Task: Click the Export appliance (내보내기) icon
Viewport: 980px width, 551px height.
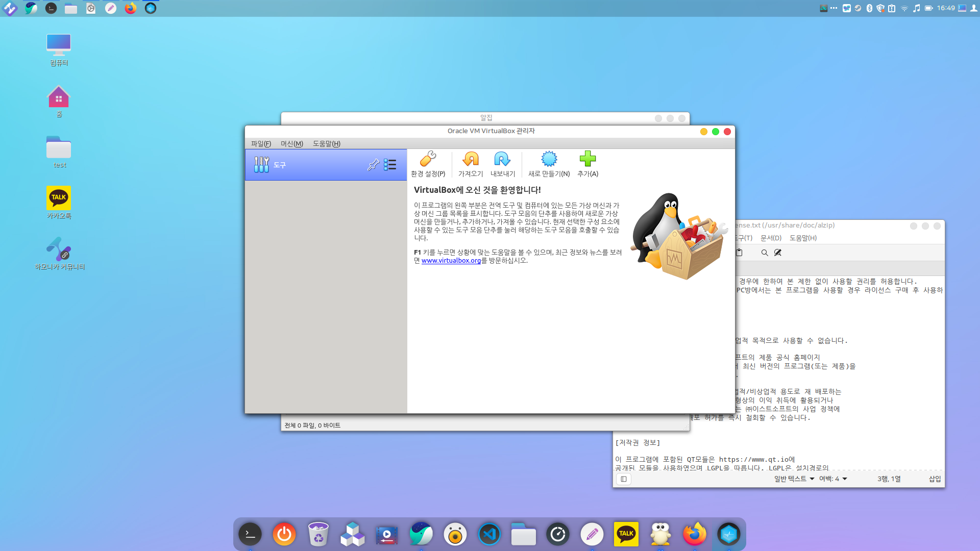Action: [502, 164]
